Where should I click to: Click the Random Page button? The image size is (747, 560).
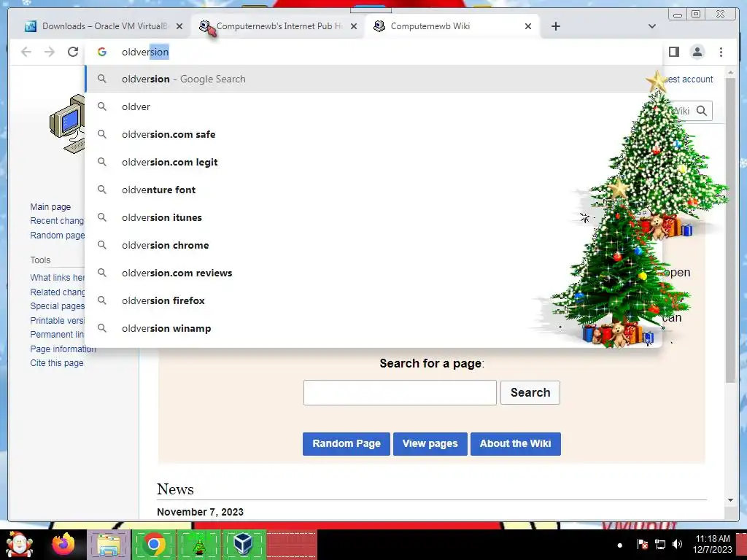point(347,444)
